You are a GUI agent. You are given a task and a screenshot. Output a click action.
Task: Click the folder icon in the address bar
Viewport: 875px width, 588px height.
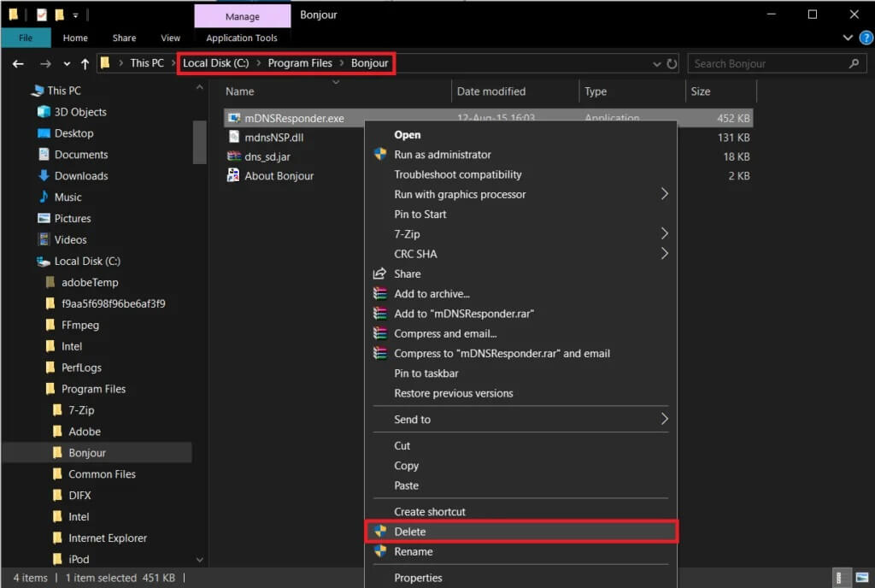(x=106, y=62)
